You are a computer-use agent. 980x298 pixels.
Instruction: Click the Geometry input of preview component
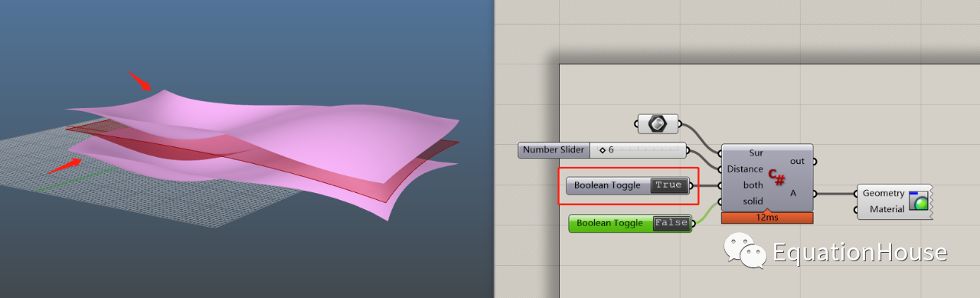click(x=883, y=193)
